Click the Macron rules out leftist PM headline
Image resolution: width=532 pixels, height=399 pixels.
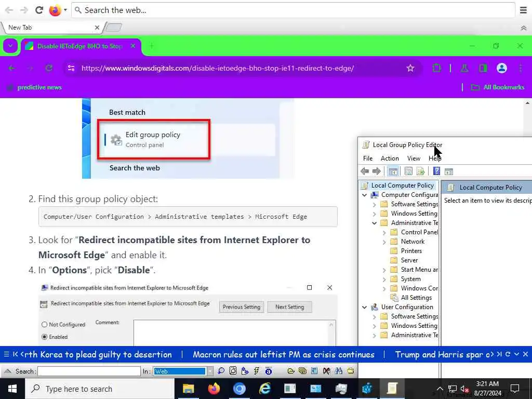pyautogui.click(x=284, y=354)
